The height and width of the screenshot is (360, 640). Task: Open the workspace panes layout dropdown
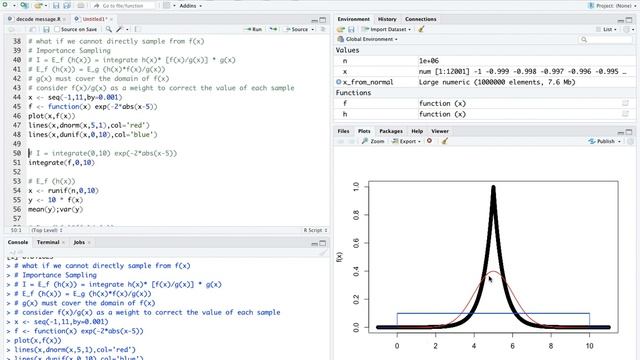[169, 6]
